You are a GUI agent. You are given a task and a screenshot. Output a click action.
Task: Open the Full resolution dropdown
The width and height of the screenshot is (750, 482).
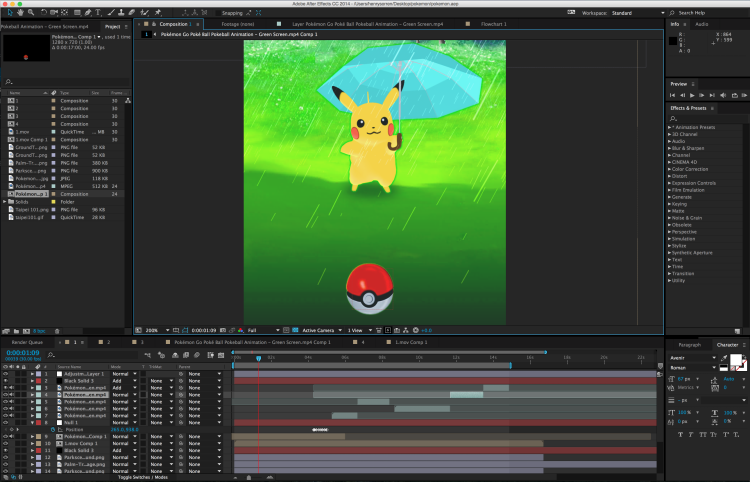(x=263, y=330)
